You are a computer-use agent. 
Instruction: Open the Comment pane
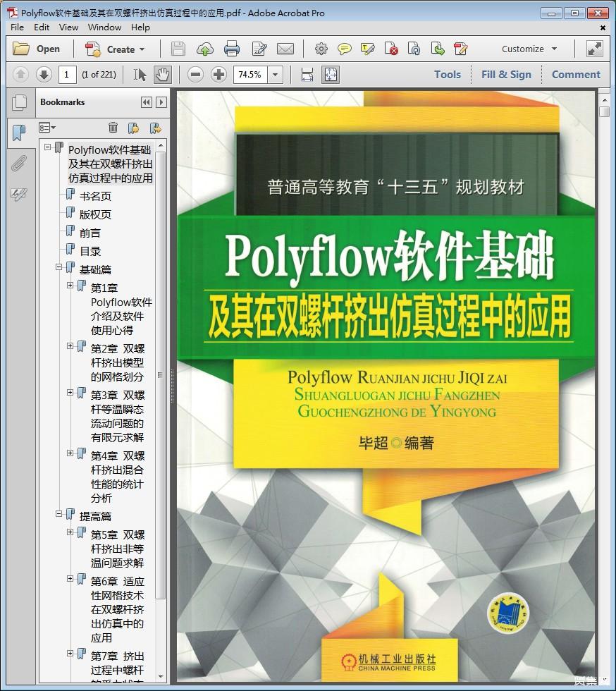click(576, 75)
